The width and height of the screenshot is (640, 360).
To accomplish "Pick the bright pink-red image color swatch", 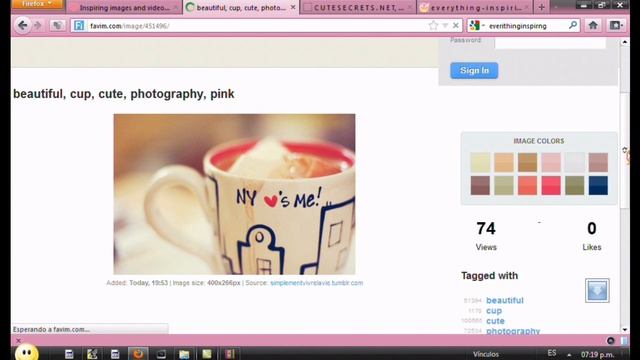I will coord(551,185).
